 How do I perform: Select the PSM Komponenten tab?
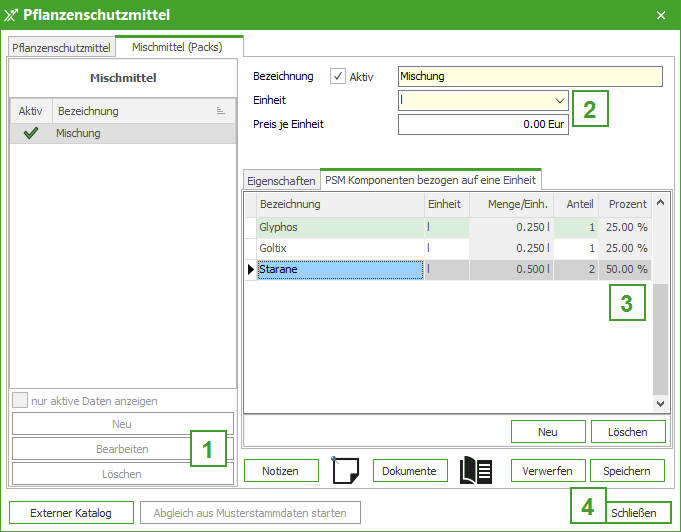430,180
